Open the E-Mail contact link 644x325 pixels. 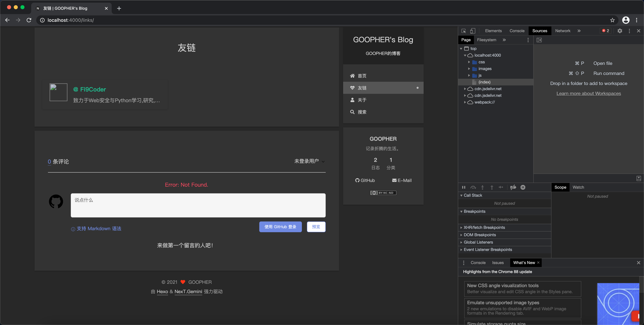pyautogui.click(x=402, y=180)
